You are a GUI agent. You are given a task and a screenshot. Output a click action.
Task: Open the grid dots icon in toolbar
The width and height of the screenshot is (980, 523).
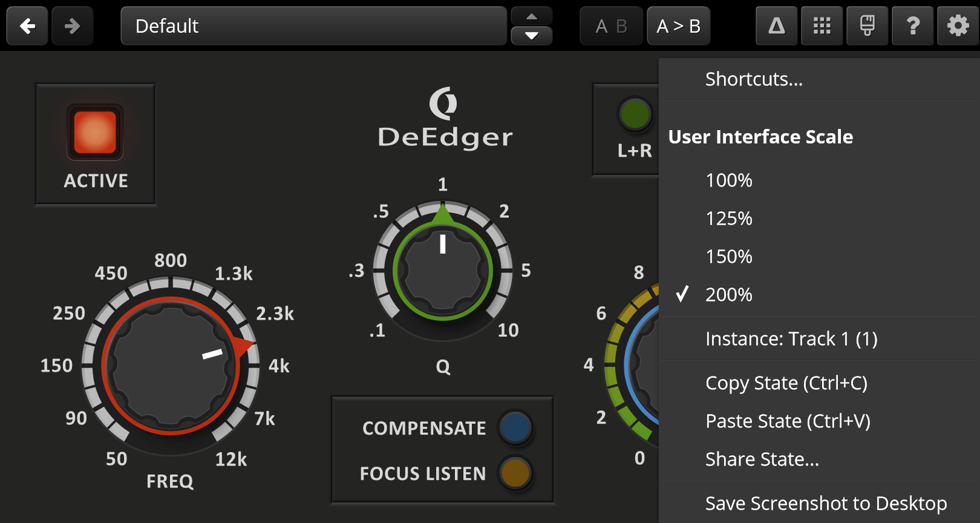tap(822, 26)
